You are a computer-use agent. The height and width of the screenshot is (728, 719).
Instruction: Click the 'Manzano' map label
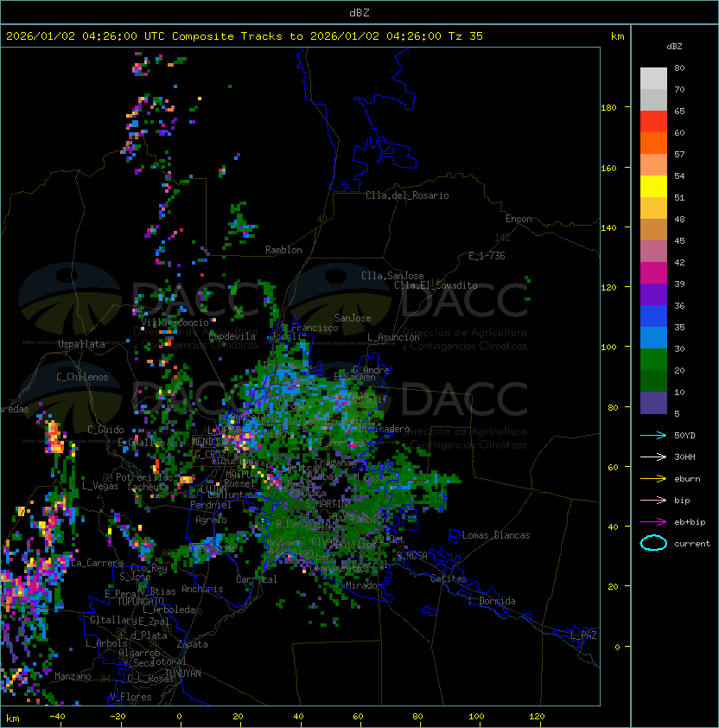pos(73,676)
